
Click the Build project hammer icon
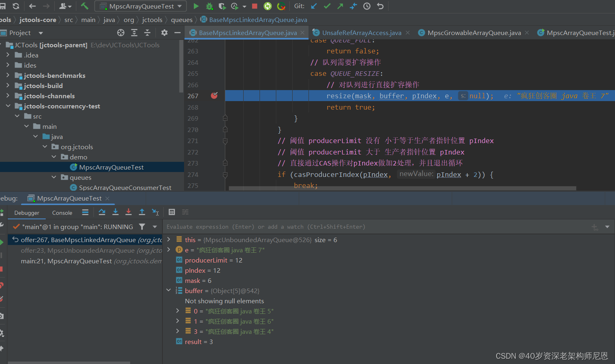coord(84,6)
